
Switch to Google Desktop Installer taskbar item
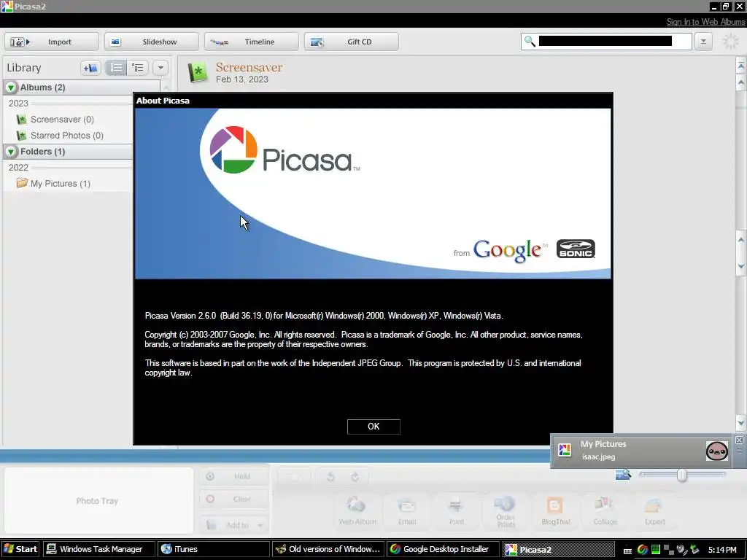pyautogui.click(x=442, y=549)
